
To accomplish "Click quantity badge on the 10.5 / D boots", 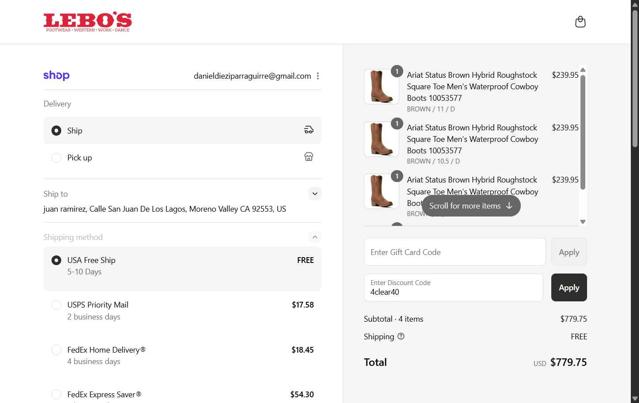I will pos(397,123).
